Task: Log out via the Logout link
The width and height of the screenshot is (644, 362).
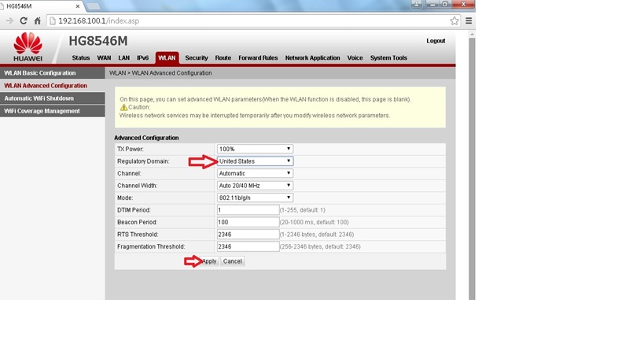Action: tap(436, 41)
